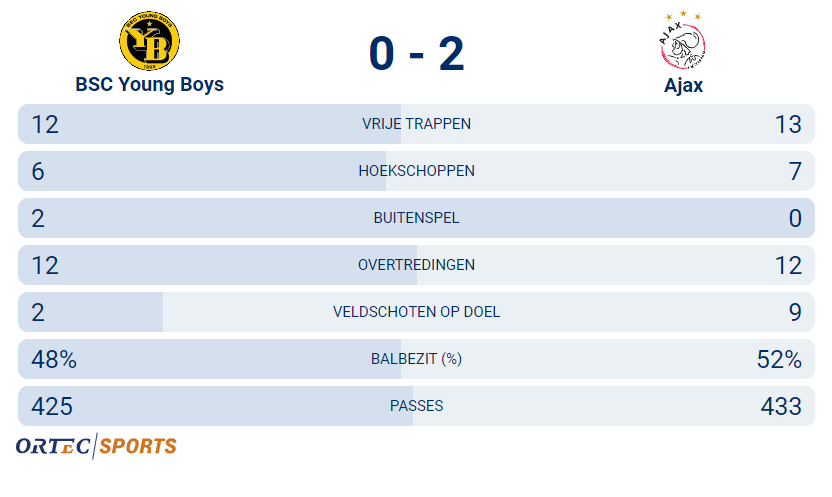This screenshot has width=832, height=497.
Task: Click the ORTEC Sports logo
Action: (x=96, y=446)
